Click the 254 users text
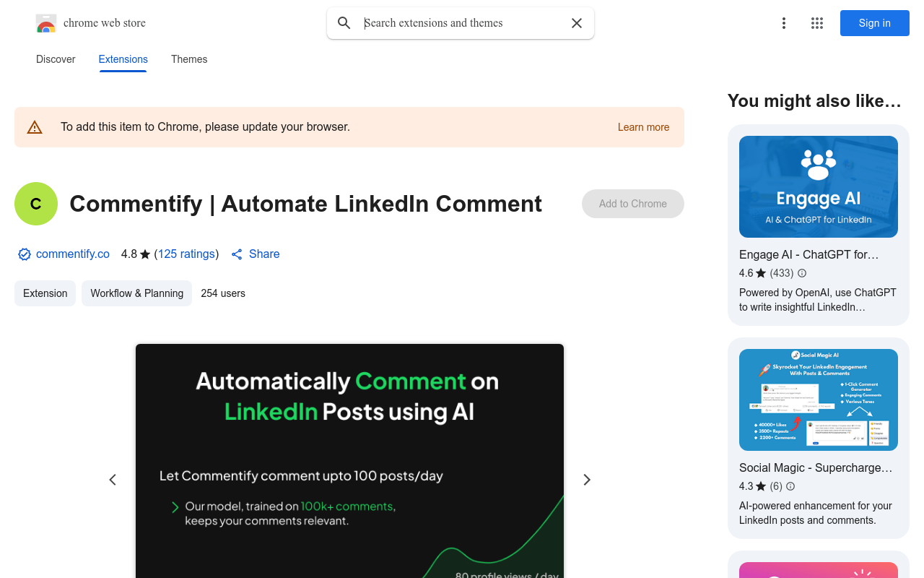 (223, 293)
